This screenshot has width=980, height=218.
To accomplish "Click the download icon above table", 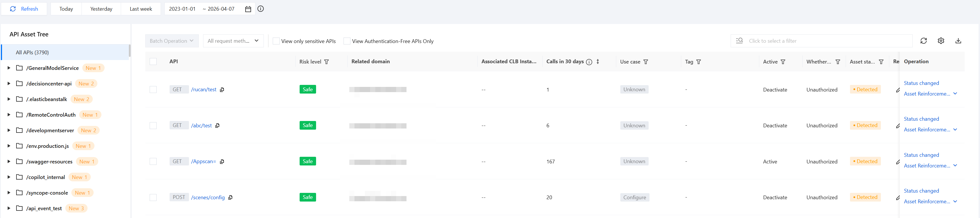I will tap(958, 41).
